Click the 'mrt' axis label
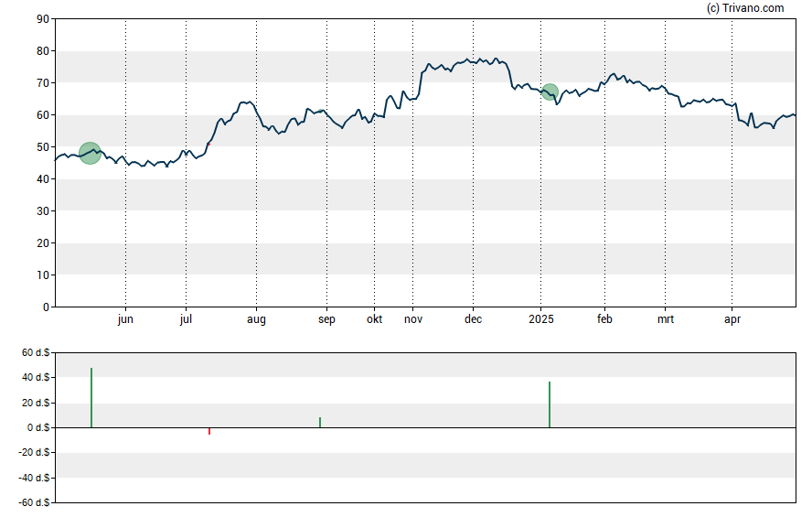The image size is (812, 517). tap(666, 319)
